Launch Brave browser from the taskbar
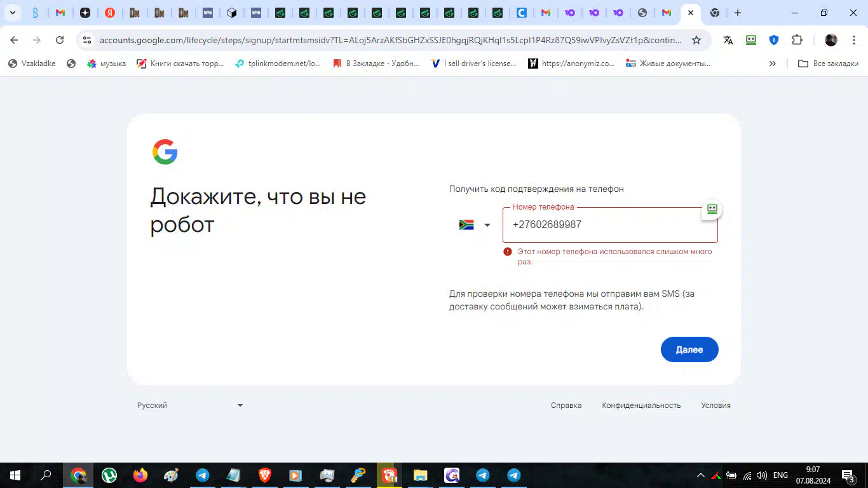Image resolution: width=868 pixels, height=488 pixels. [x=265, y=475]
